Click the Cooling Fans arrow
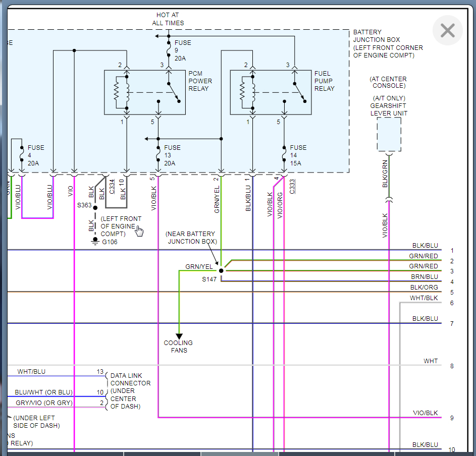This screenshot has width=476, height=456. (179, 336)
